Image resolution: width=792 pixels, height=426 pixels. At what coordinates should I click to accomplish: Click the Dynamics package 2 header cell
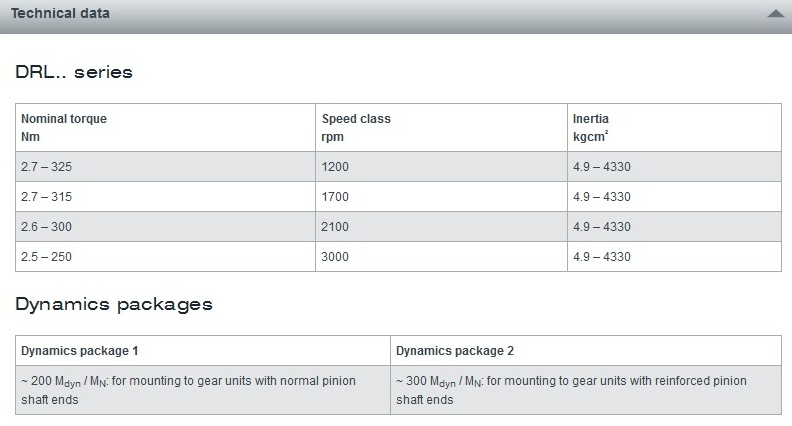point(586,351)
